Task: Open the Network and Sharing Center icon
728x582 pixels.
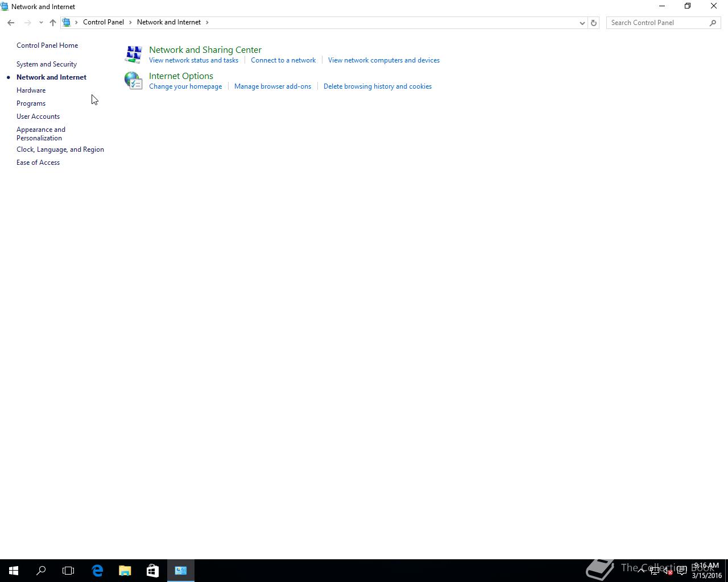Action: [134, 55]
